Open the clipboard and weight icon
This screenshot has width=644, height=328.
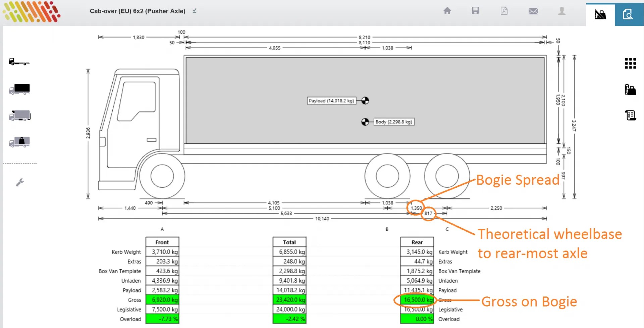(x=631, y=90)
